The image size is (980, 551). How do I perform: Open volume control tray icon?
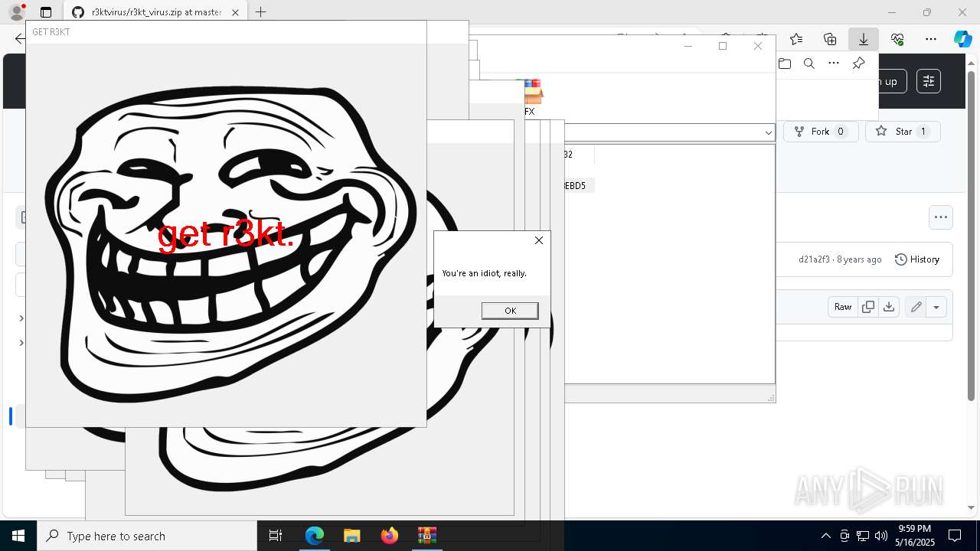coord(881,536)
